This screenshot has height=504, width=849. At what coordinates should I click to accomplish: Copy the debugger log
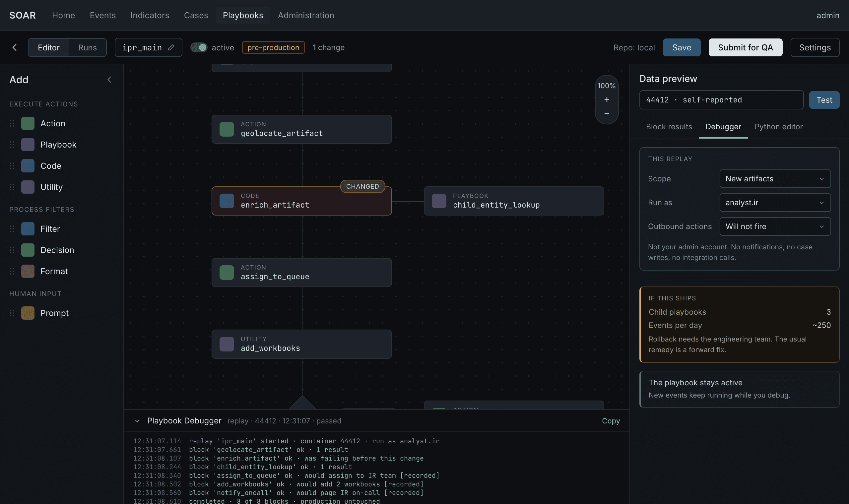pyautogui.click(x=611, y=421)
